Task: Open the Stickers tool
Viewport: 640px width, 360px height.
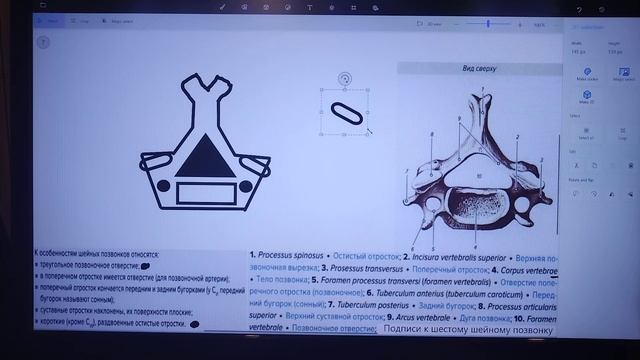Action: [288, 7]
